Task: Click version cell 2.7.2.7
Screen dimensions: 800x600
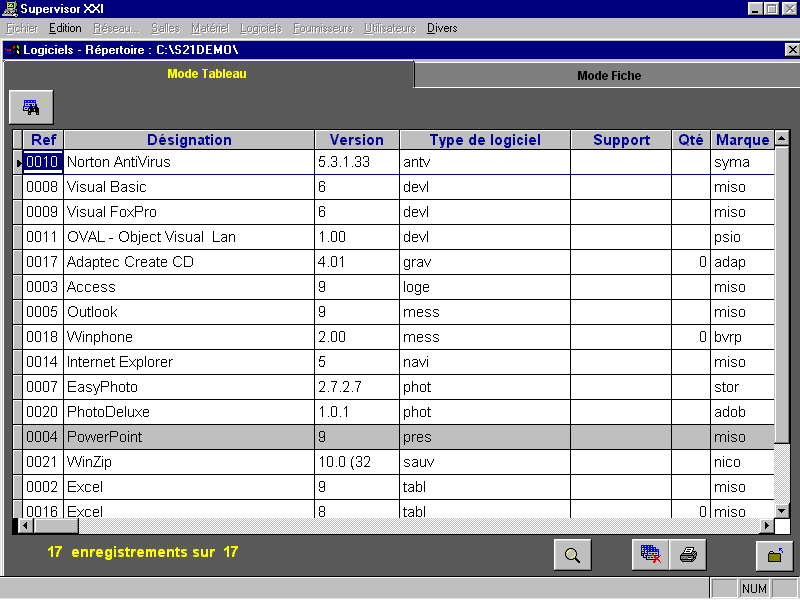Action: tap(357, 387)
